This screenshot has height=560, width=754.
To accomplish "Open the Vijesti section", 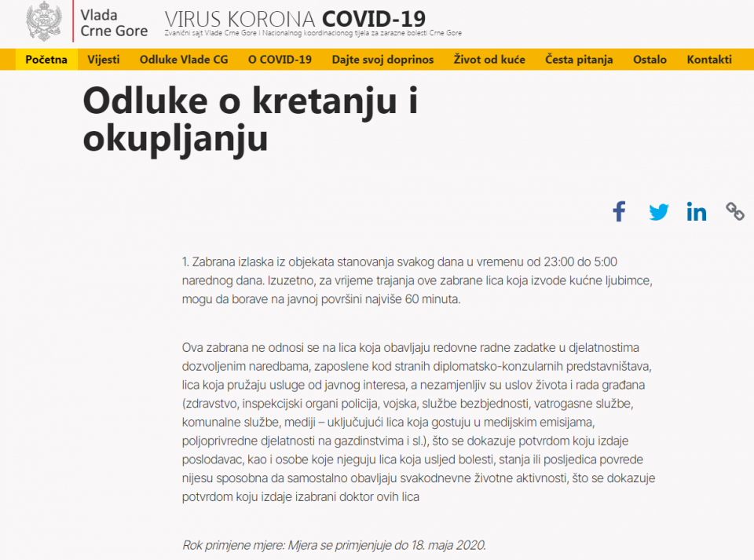I will pyautogui.click(x=104, y=60).
